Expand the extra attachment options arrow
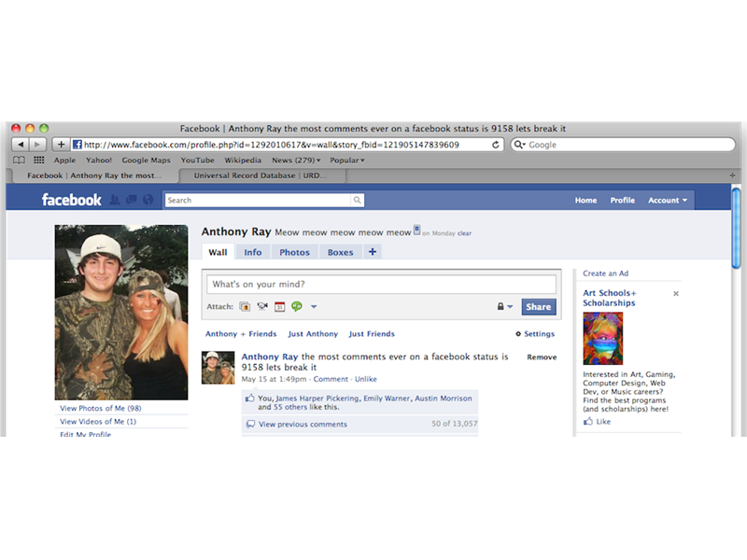Image resolution: width=747 pixels, height=560 pixels. [313, 306]
